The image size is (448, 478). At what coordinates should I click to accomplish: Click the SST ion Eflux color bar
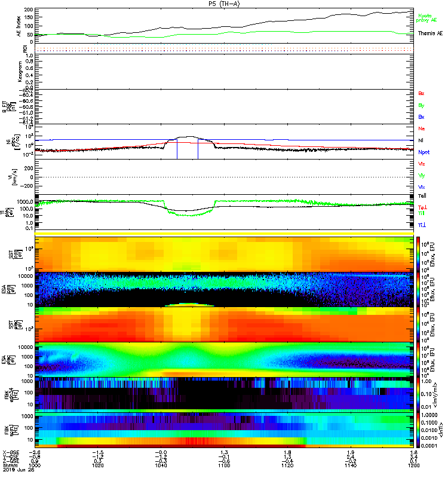pos(418,254)
